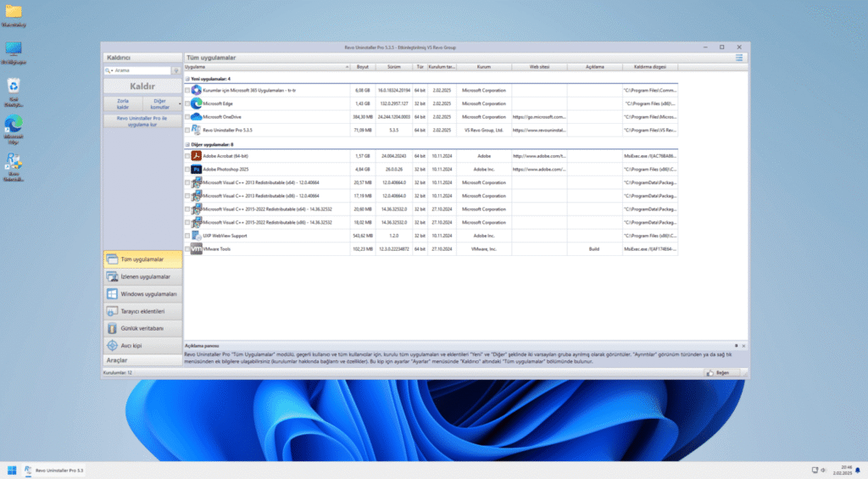Click Revo Uninstaller Pro 5.3 taskbar button

(x=53, y=471)
